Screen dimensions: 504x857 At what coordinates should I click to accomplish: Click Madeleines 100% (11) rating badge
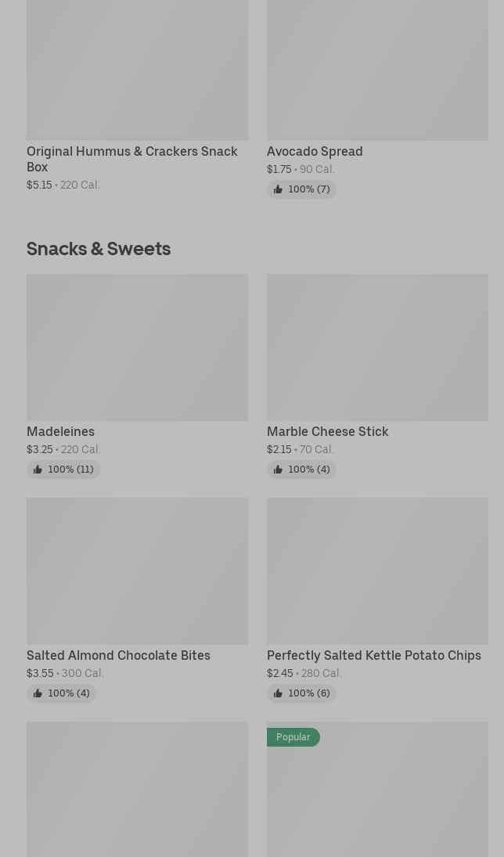coord(63,470)
